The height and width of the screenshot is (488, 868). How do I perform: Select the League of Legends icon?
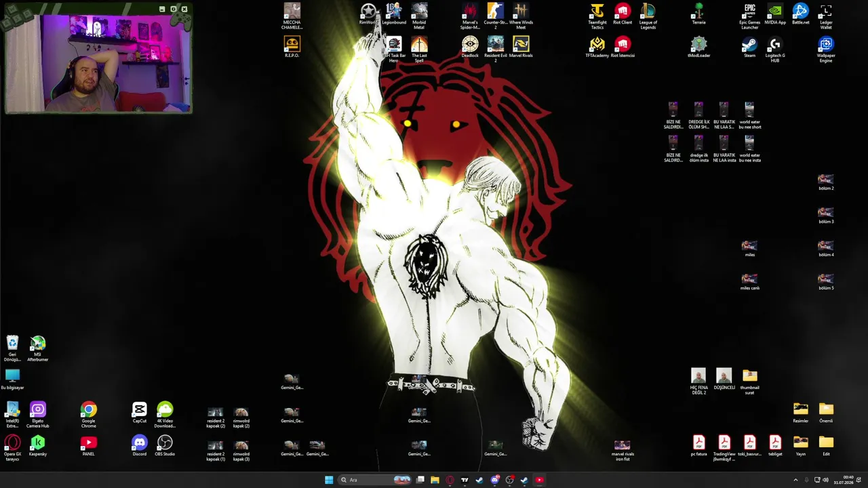(x=648, y=16)
